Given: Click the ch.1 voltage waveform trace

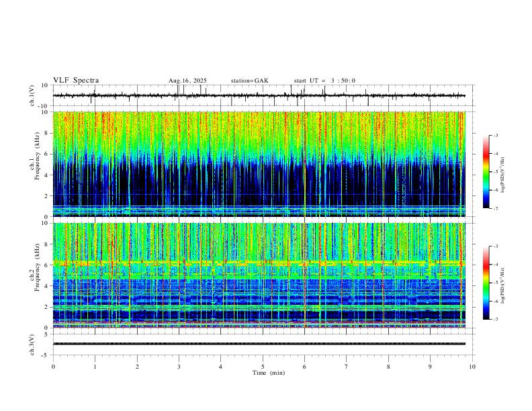Looking at the screenshot, I should coord(259,95).
